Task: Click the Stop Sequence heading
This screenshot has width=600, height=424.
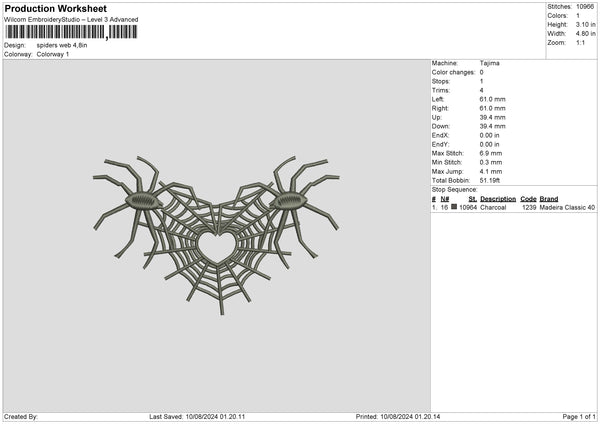Action: tap(455, 188)
